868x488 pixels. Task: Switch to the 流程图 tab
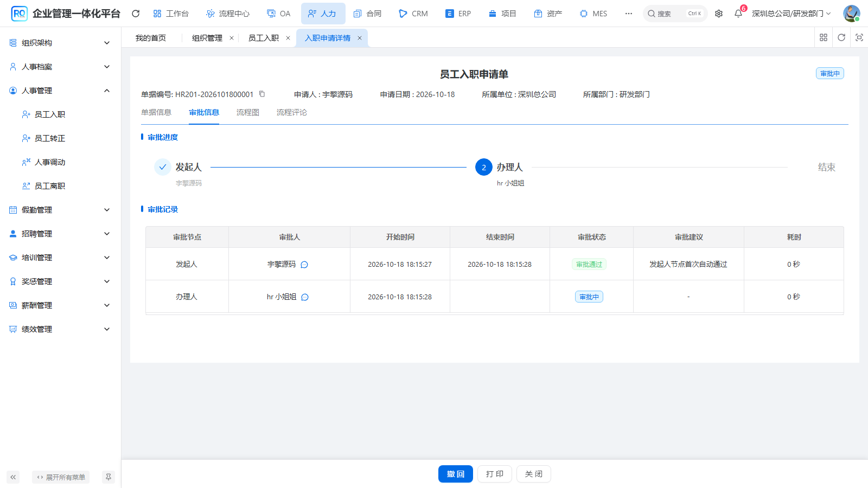tap(248, 112)
